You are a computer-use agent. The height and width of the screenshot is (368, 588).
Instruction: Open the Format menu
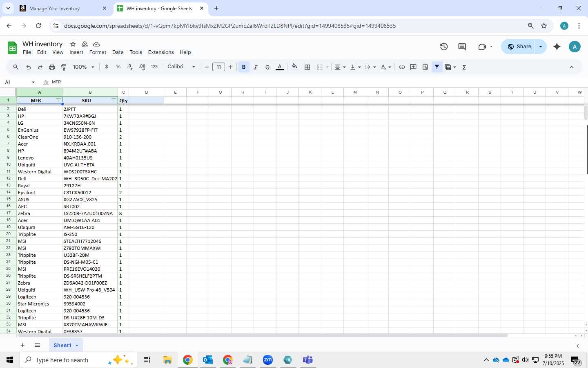(x=98, y=52)
